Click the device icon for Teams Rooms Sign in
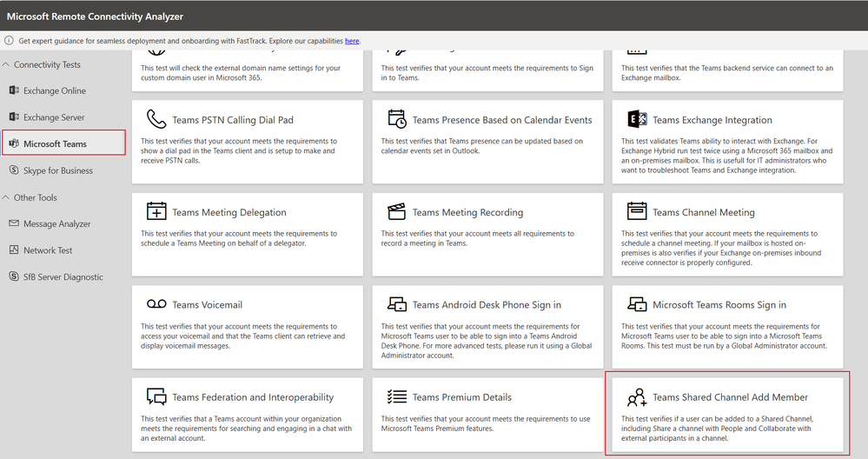 click(637, 303)
